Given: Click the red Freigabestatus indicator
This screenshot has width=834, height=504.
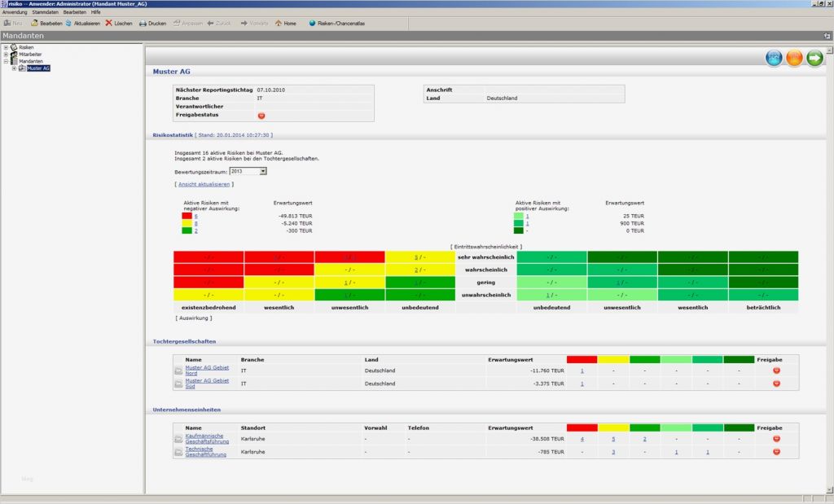Looking at the screenshot, I should (x=261, y=115).
